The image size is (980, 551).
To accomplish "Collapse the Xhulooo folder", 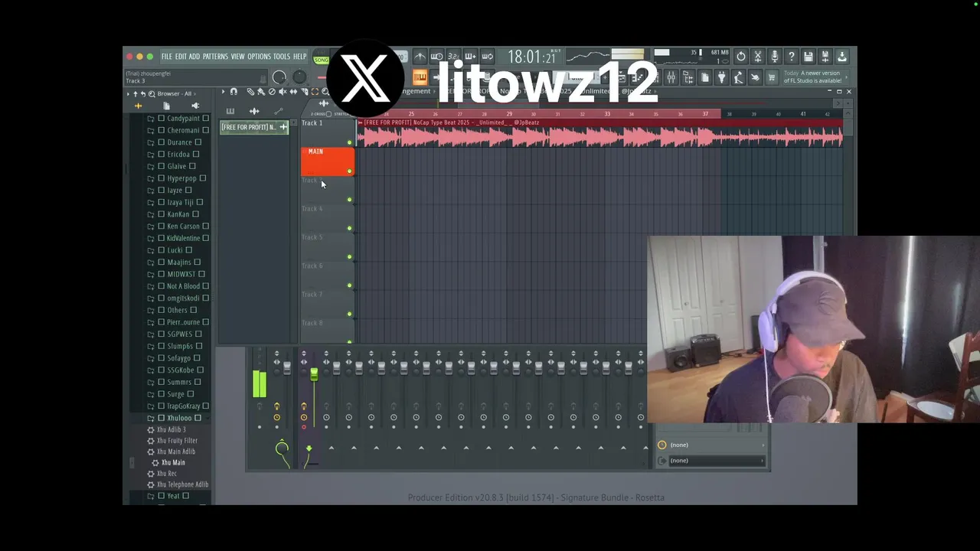I will pyautogui.click(x=151, y=419).
